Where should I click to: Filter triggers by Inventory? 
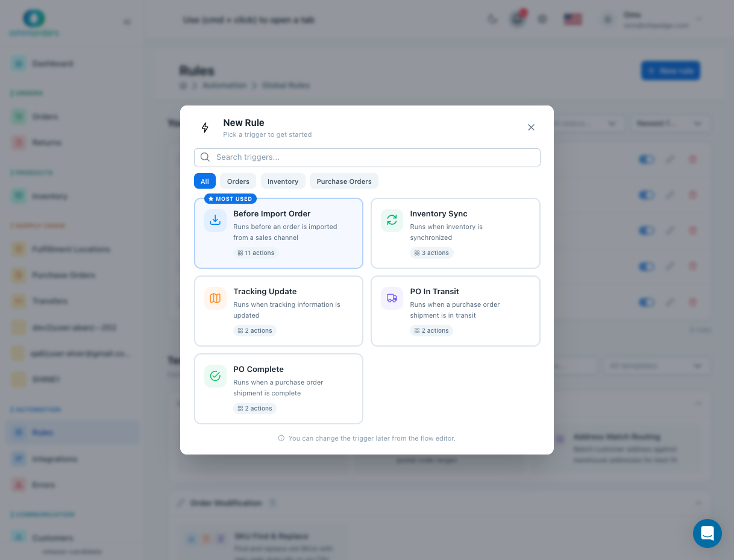[283, 181]
